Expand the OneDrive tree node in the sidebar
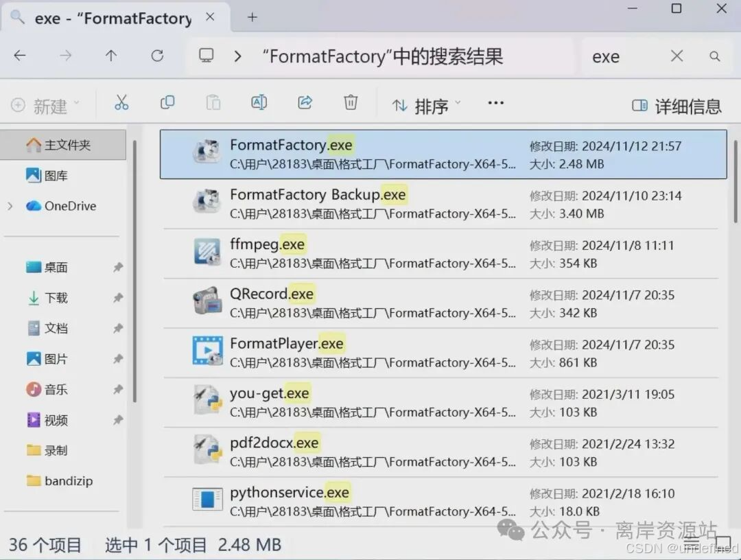 [10, 206]
